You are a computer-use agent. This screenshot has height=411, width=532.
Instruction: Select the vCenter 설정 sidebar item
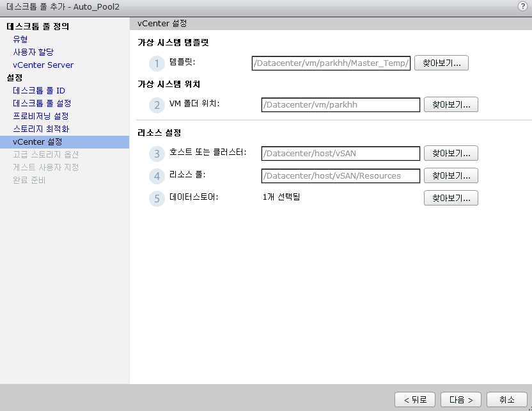(x=65, y=142)
